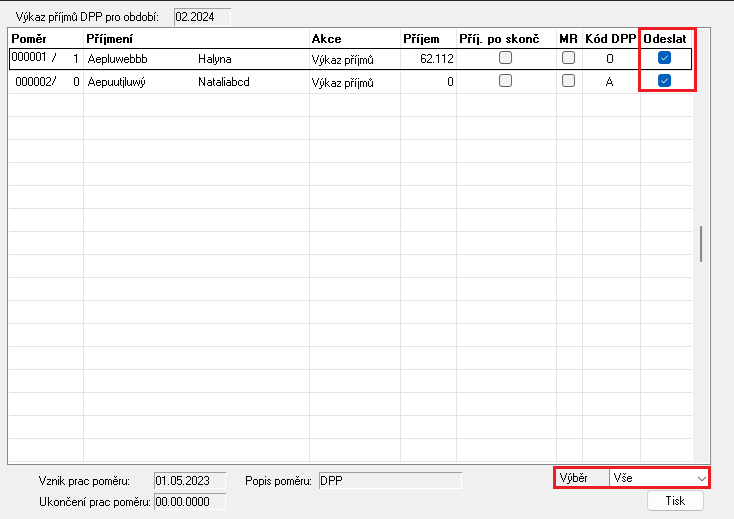
Task: Tick Příj. po skonč for Aepluwebbb row
Action: click(x=505, y=58)
